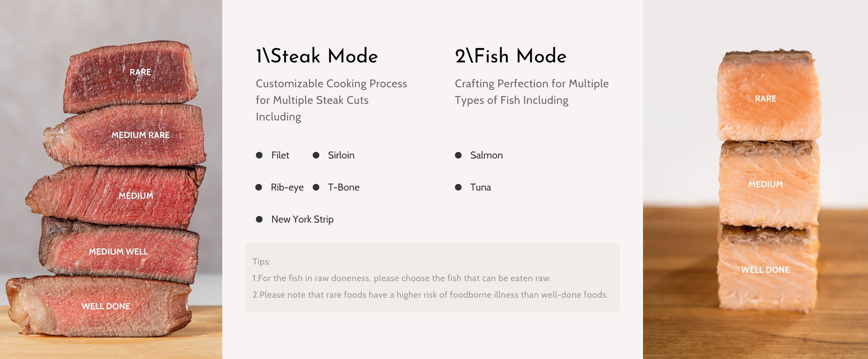Select the "1\Steak Mode" heading

[x=317, y=56]
